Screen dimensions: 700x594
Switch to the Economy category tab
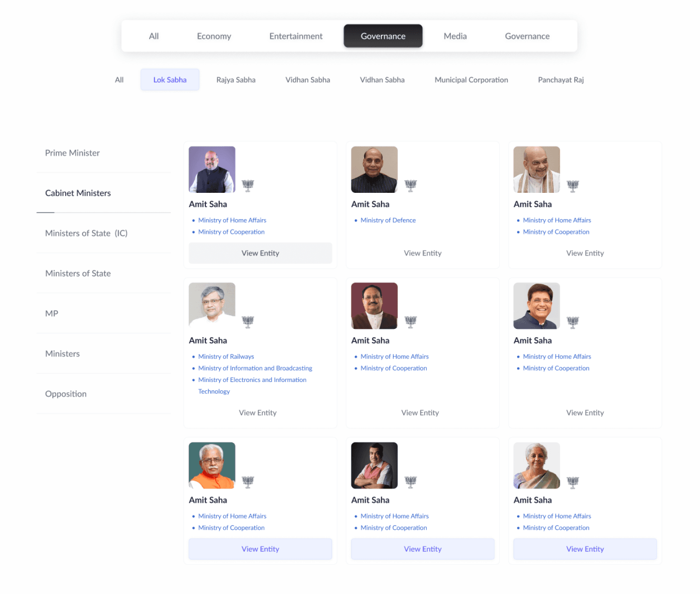214,36
